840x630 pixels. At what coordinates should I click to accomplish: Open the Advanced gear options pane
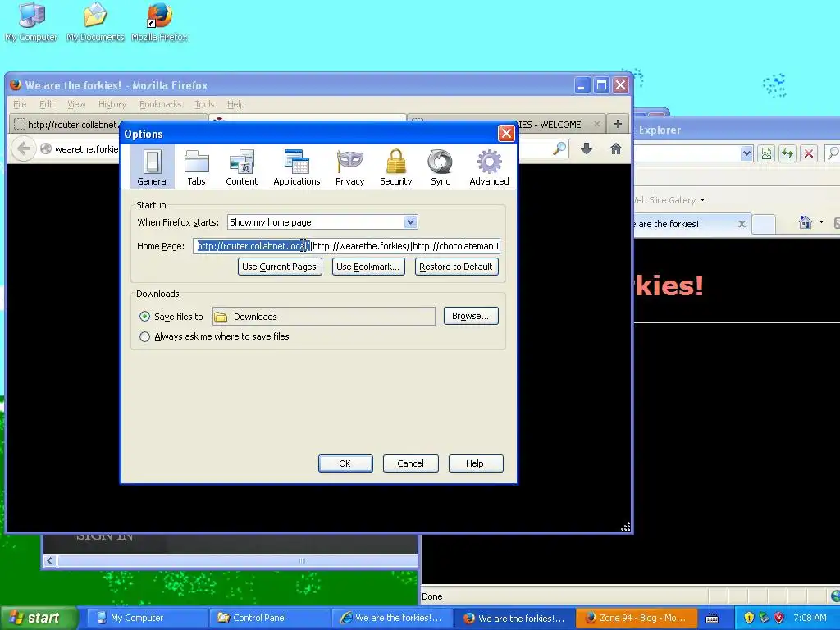[x=489, y=167]
